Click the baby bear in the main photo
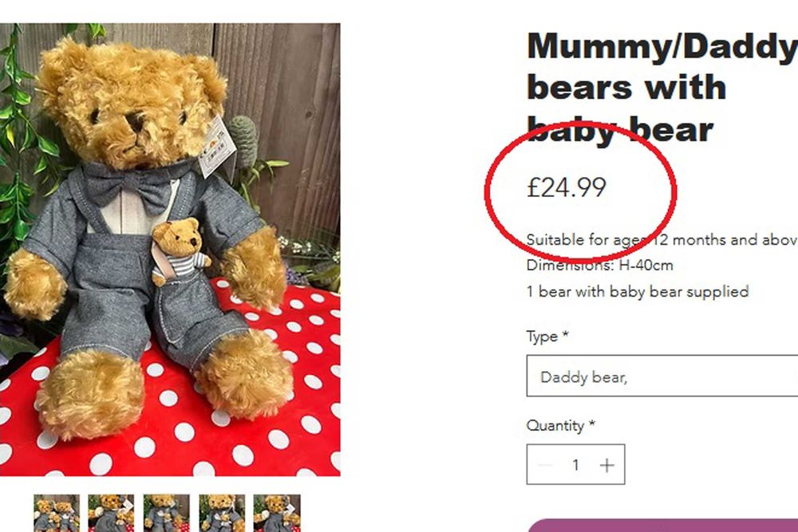 176,250
